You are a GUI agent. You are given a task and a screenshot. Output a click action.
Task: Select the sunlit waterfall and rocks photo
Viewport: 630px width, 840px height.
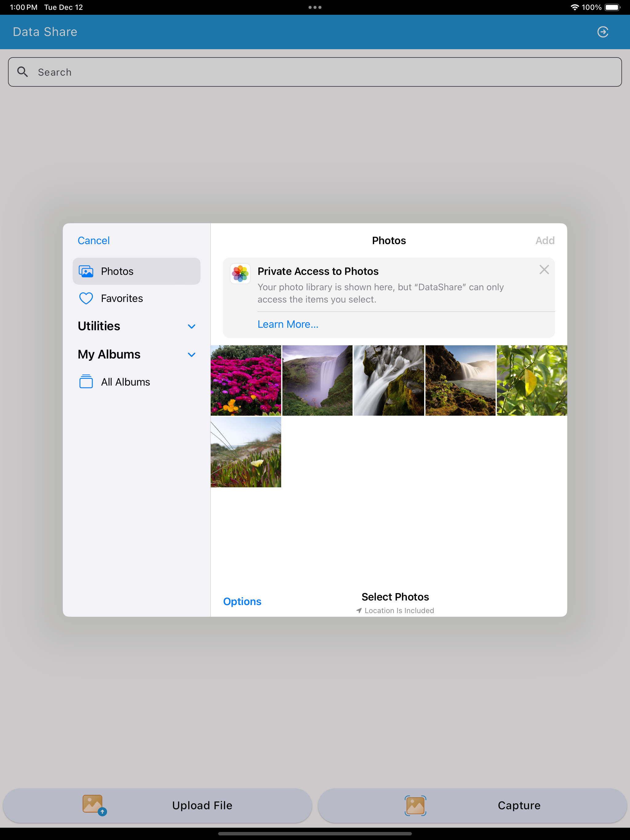click(460, 380)
